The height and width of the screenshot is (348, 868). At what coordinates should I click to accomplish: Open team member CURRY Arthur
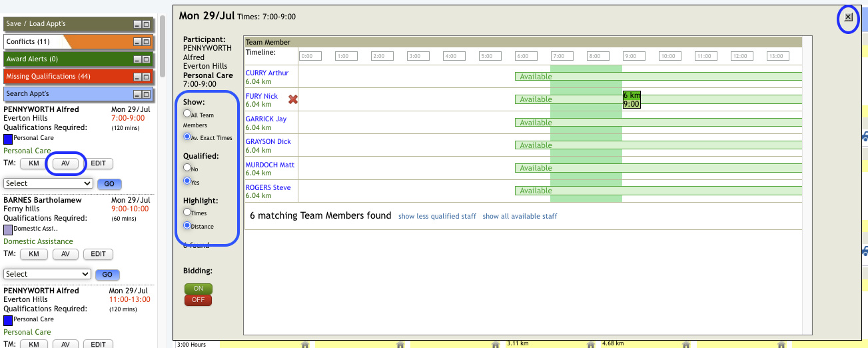point(267,73)
